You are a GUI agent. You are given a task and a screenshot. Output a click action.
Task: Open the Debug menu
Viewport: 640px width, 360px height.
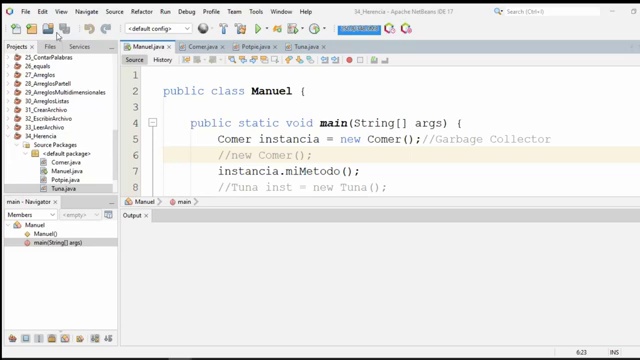click(187, 12)
